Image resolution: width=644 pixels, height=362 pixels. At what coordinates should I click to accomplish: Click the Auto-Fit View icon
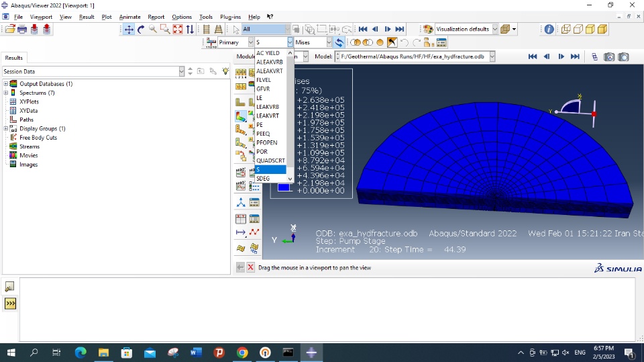[x=178, y=30]
